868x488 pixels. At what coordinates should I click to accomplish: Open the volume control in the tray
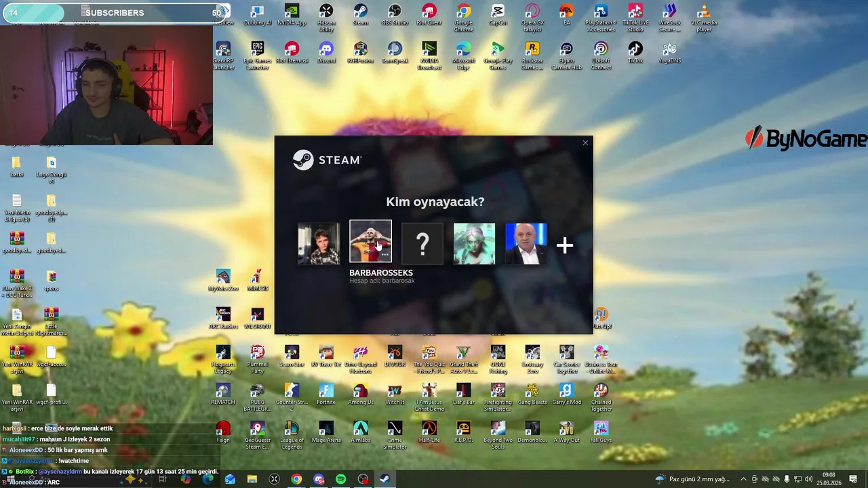[808, 479]
